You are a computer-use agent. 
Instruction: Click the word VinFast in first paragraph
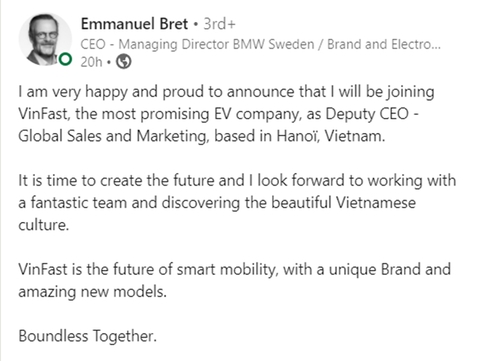point(43,114)
